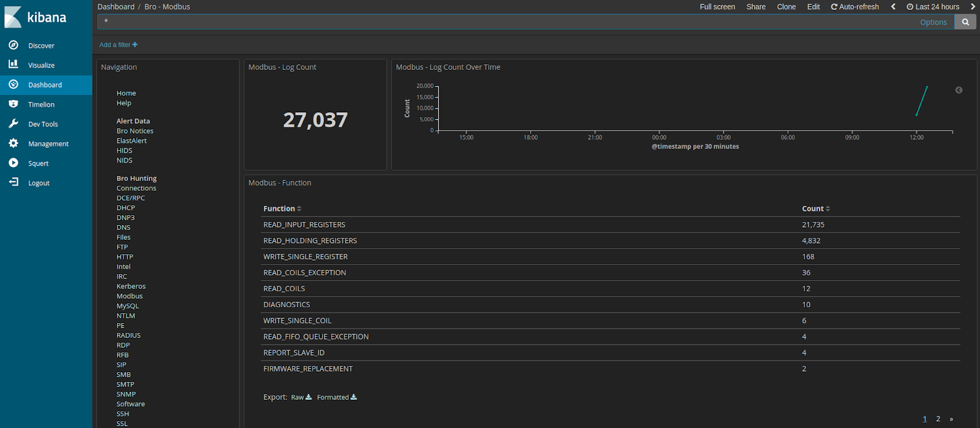Open Visualize label in sidebar

click(x=41, y=65)
